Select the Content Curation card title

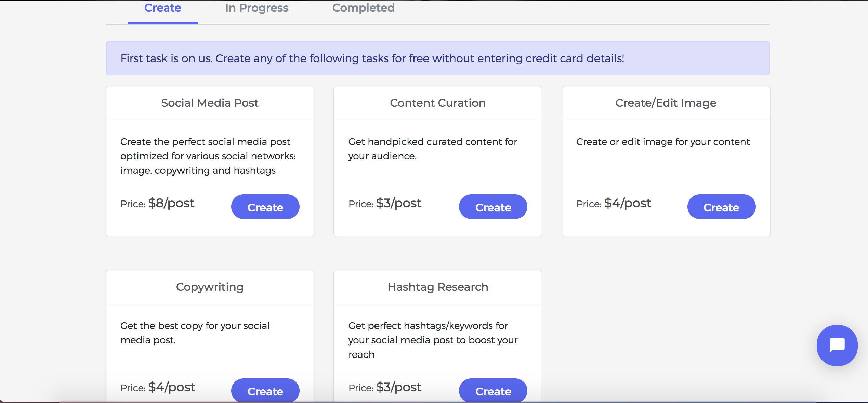click(x=438, y=103)
